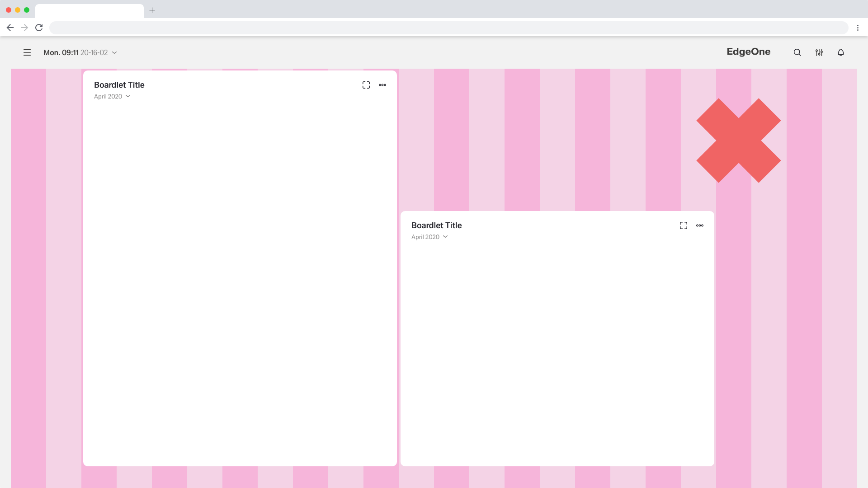Open a new browser tab
This screenshot has height=488, width=868.
pyautogui.click(x=152, y=10)
